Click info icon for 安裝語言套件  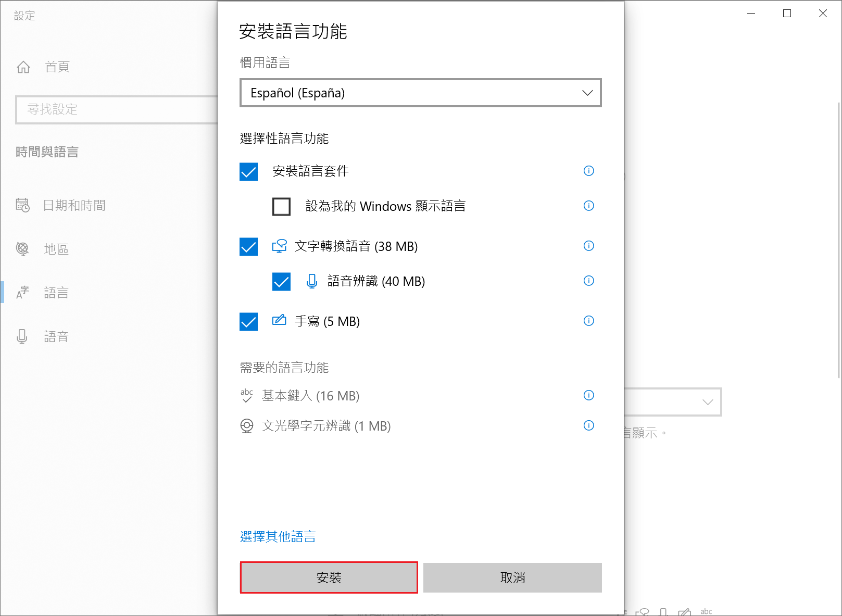[x=588, y=171]
